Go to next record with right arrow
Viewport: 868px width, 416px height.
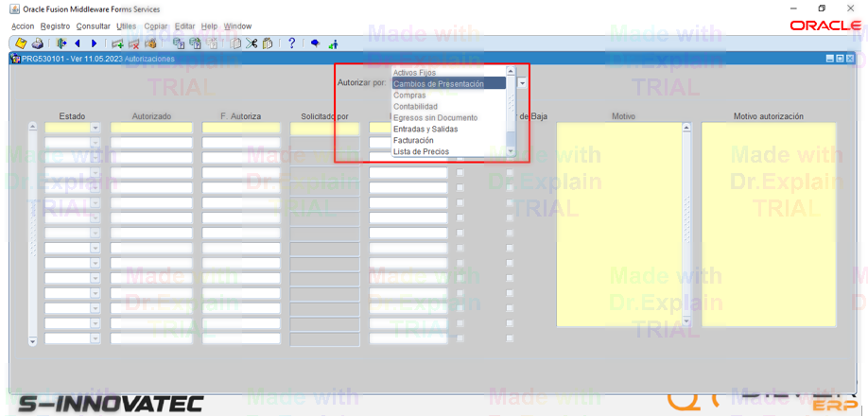tap(94, 43)
